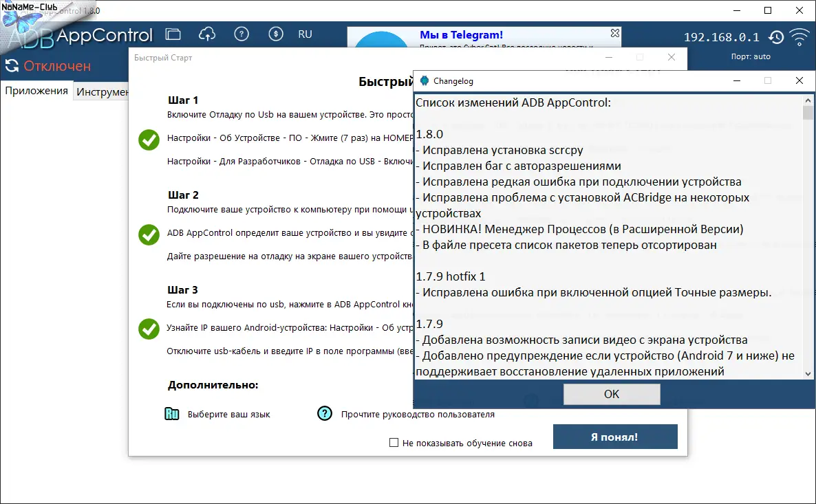Click the Changelog window app icon
This screenshot has height=504, width=816.
click(425, 80)
